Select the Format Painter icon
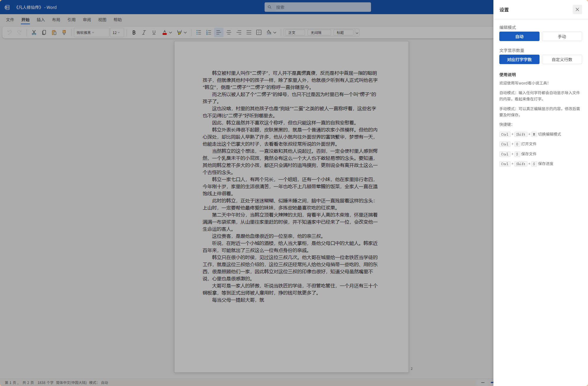 tap(64, 32)
